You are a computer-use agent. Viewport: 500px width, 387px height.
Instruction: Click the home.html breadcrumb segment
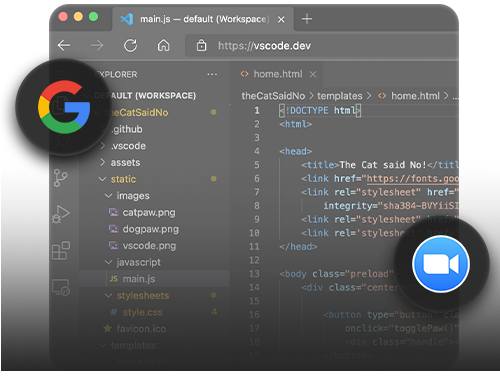click(415, 96)
